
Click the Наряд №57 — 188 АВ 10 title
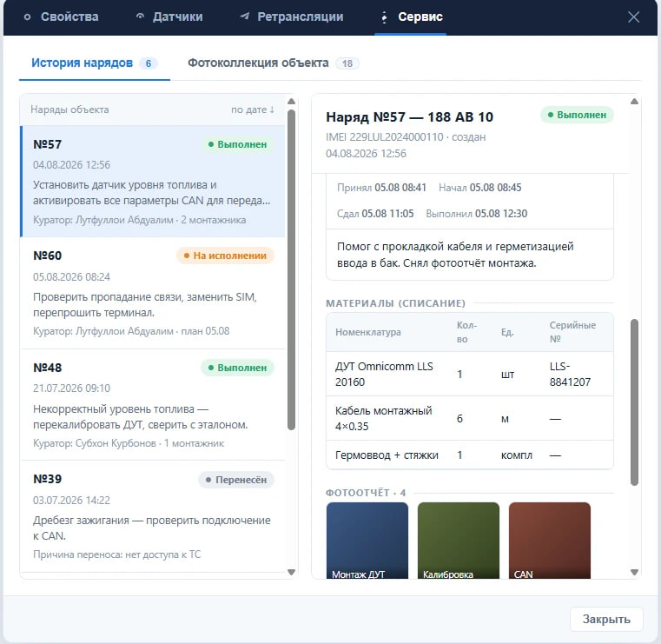click(409, 116)
